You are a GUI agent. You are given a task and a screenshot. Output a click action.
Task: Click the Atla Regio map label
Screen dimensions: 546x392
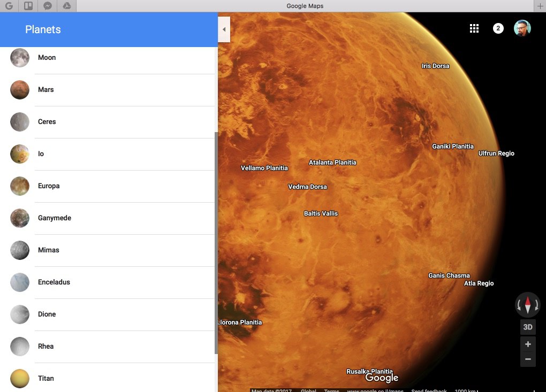tap(479, 283)
